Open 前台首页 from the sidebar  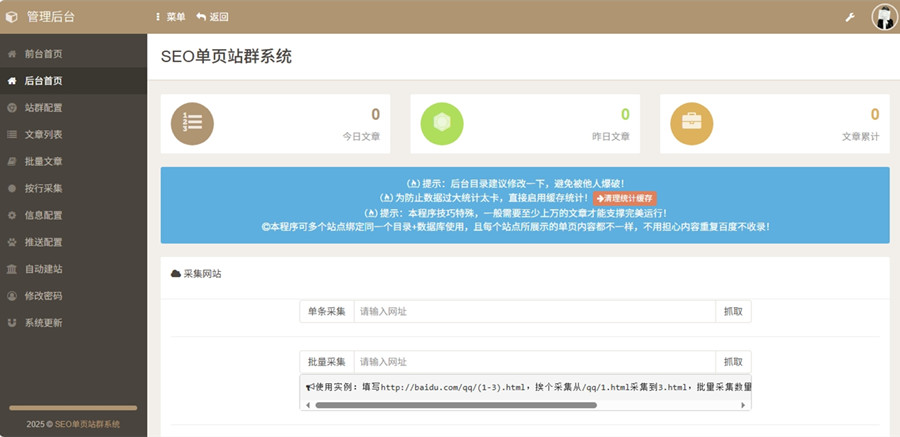(43, 54)
